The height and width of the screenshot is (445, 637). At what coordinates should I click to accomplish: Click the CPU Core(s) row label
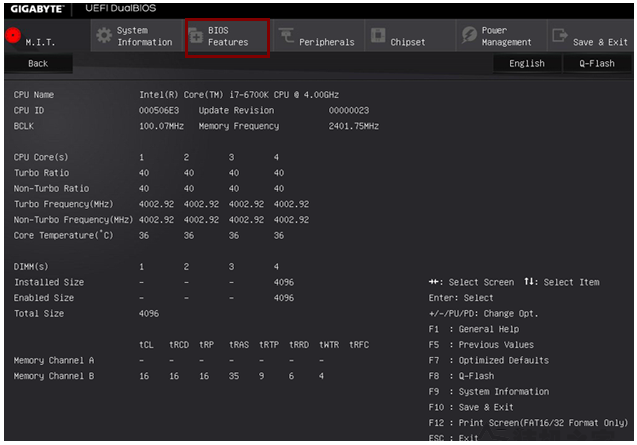coord(41,157)
